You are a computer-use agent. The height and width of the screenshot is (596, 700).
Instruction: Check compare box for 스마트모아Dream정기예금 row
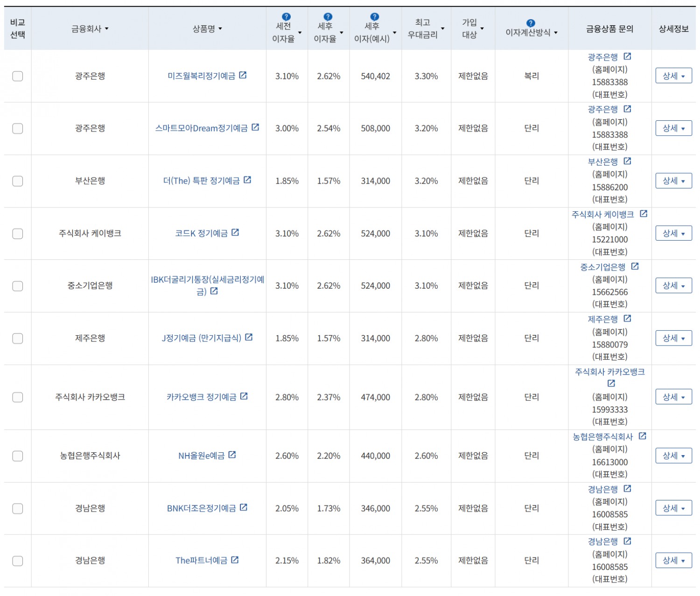(x=18, y=128)
